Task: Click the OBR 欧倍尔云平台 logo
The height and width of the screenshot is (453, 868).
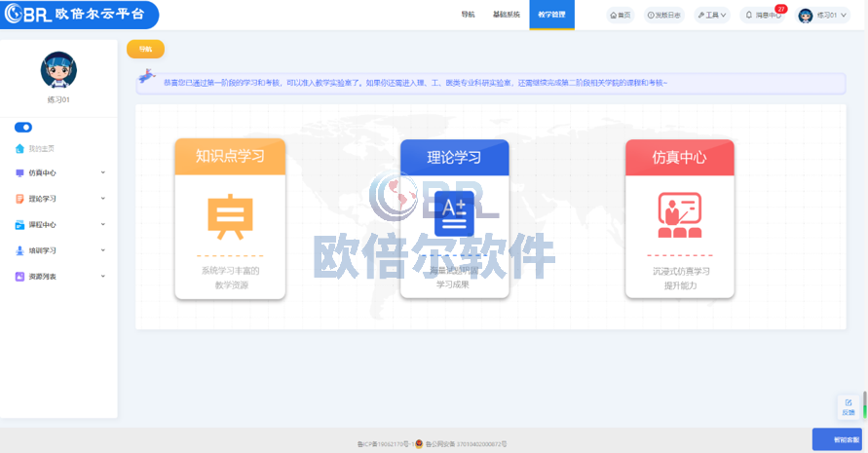Action: coord(78,14)
